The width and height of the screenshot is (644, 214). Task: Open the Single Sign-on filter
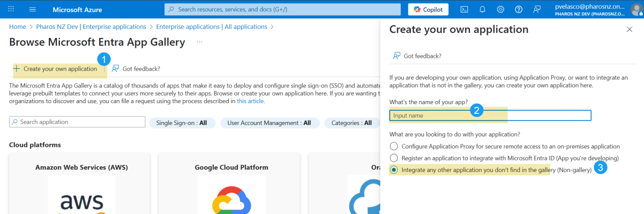coord(182,123)
